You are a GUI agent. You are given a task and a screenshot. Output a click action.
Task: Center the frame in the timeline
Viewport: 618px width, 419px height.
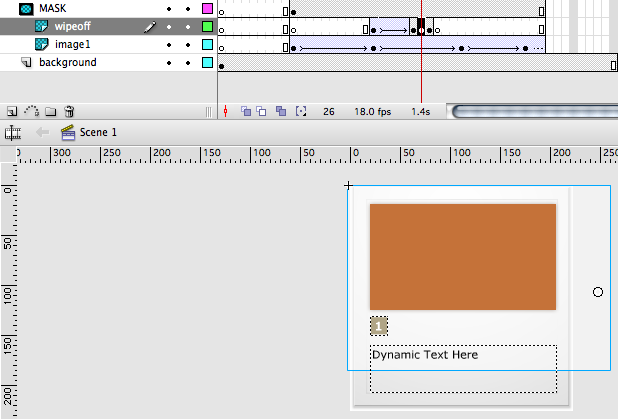click(225, 112)
